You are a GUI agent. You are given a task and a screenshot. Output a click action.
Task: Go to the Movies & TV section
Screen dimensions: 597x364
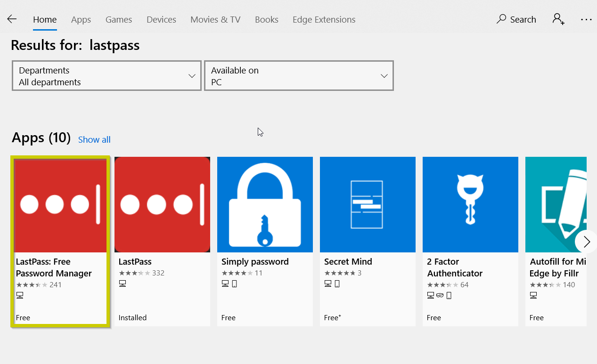[215, 19]
